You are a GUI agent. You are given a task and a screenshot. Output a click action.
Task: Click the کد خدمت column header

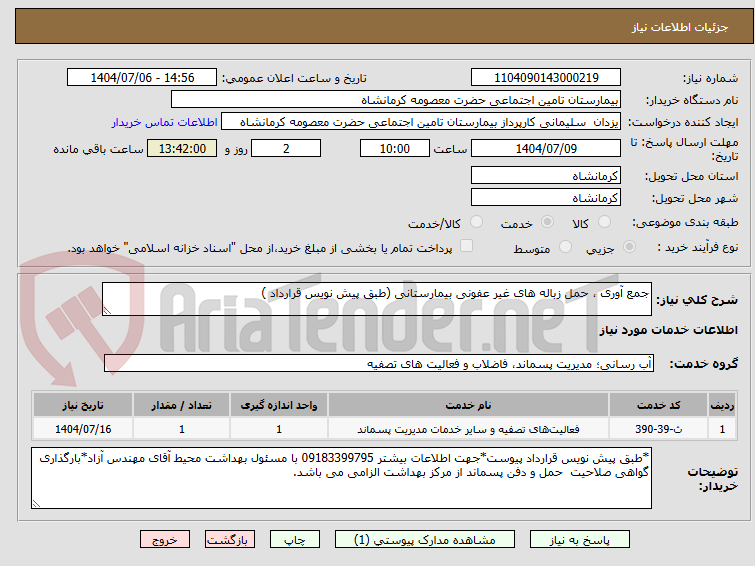(x=658, y=405)
